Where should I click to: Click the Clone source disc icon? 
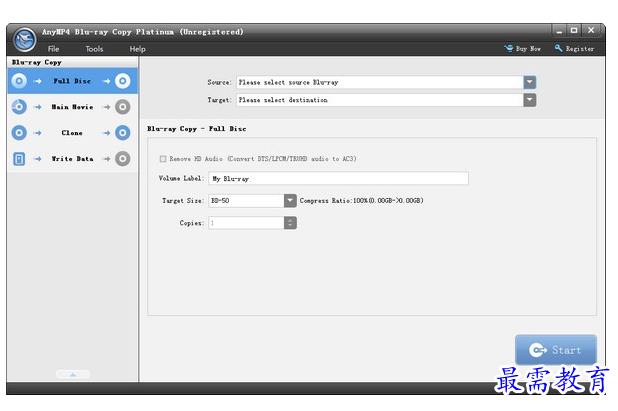click(x=19, y=133)
